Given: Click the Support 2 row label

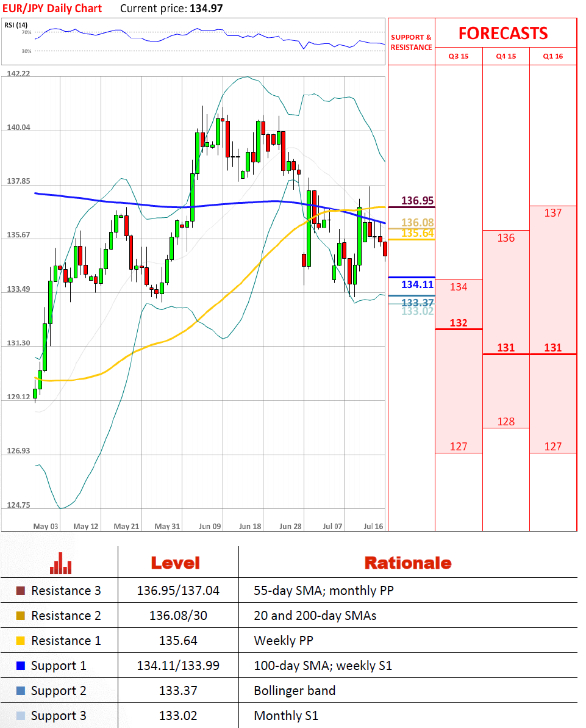Looking at the screenshot, I should click(x=59, y=691).
